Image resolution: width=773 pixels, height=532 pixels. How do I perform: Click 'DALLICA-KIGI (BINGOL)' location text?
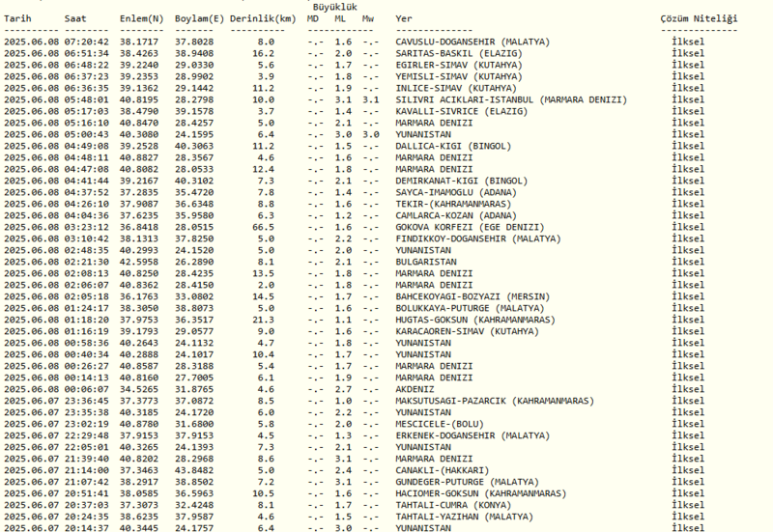click(x=453, y=146)
